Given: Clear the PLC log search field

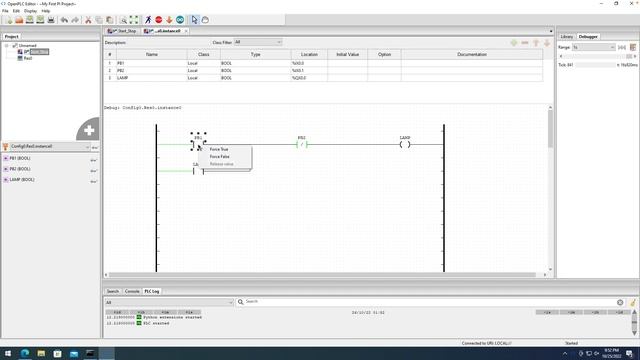Looking at the screenshot, I should tap(620, 302).
